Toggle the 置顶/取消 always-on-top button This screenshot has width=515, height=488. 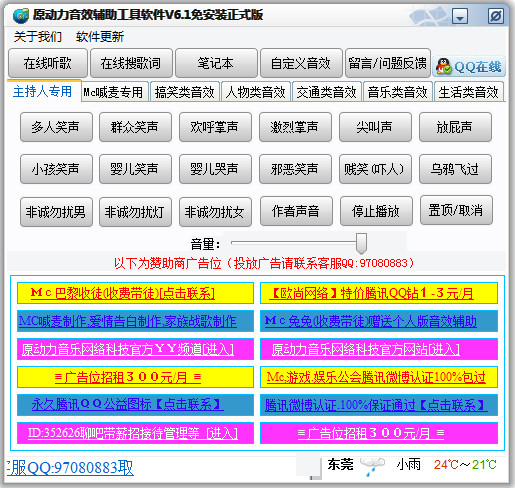point(456,210)
